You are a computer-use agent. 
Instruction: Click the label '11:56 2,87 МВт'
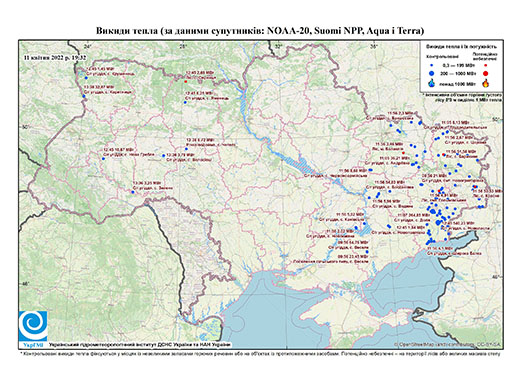459,137
